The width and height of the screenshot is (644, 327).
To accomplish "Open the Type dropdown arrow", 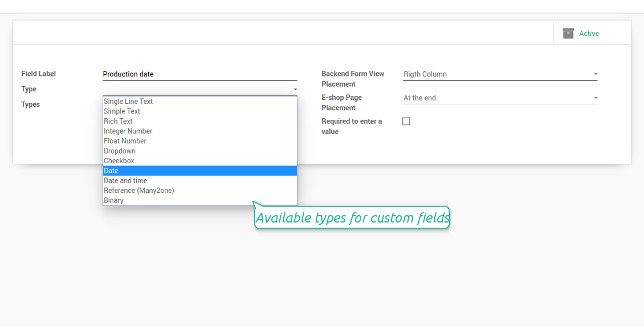I will point(295,89).
